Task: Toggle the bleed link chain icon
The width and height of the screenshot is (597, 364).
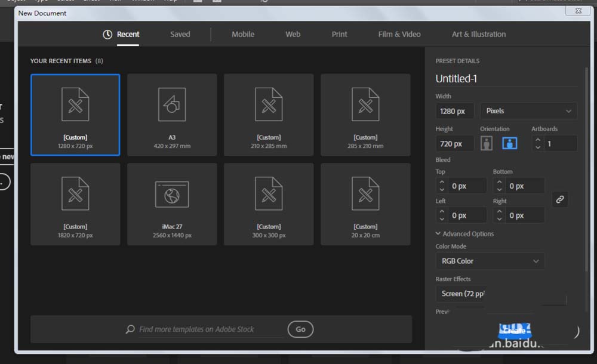Action: pos(560,199)
